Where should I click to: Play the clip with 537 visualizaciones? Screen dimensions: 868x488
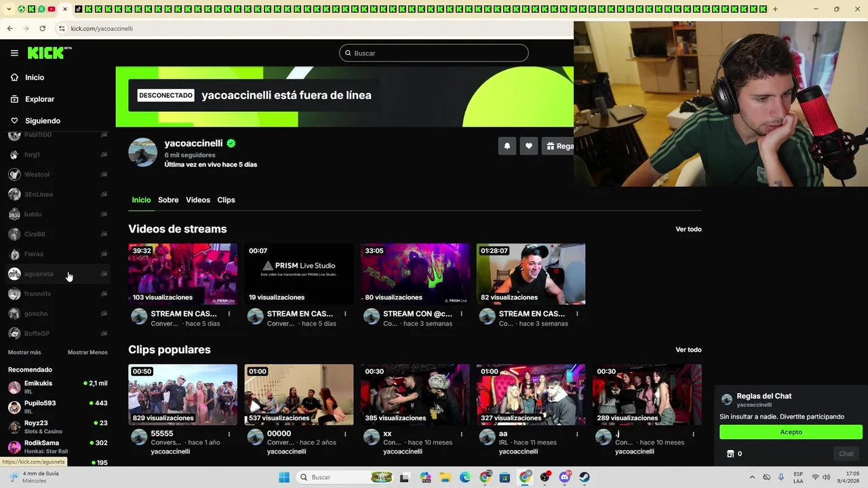pos(299,394)
